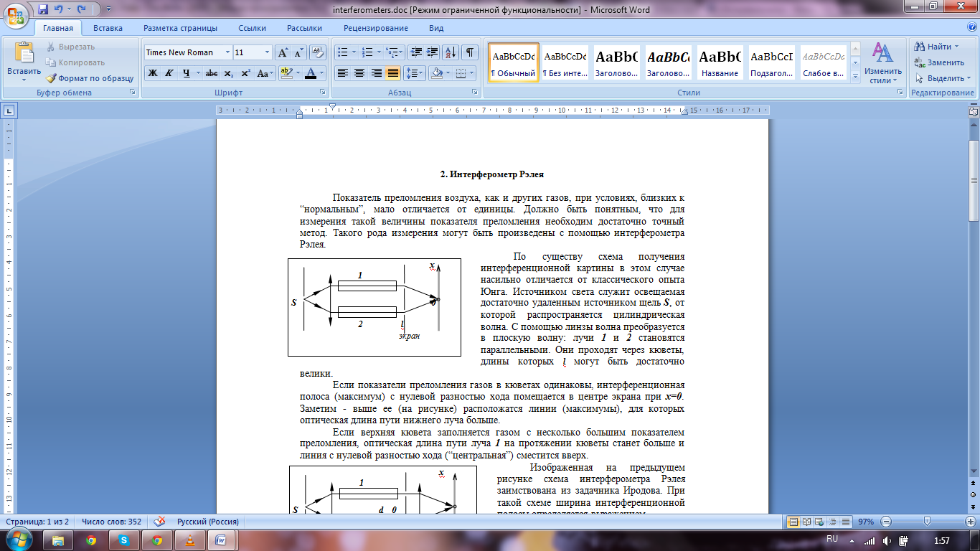980x551 pixels.
Task: Undo last action in quick access toolbar
Action: point(60,10)
